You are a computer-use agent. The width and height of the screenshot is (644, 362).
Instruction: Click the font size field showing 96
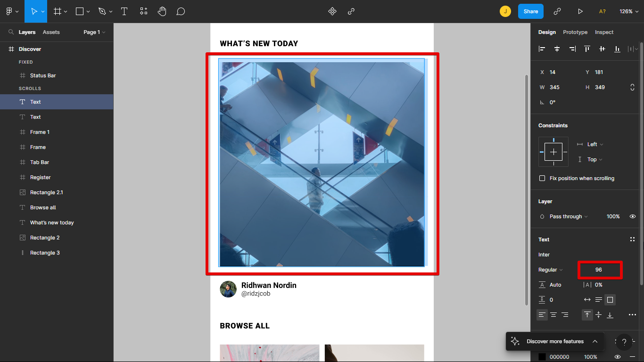pos(600,270)
